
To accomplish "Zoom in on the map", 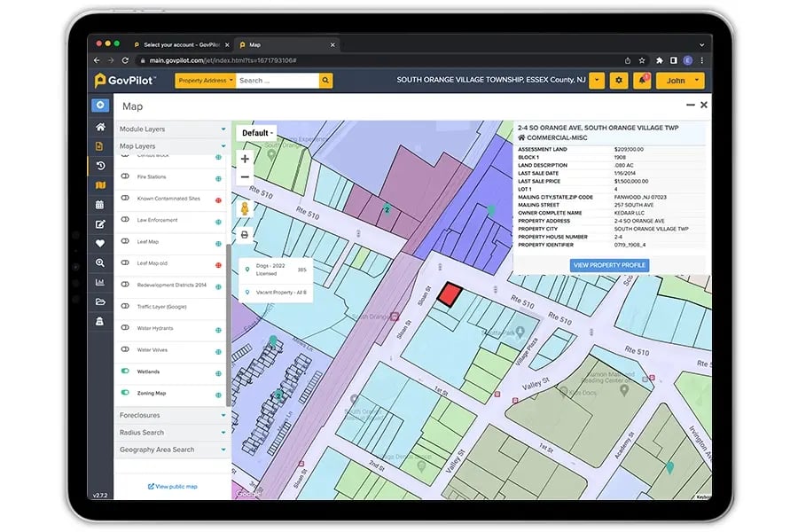I will 245,159.
